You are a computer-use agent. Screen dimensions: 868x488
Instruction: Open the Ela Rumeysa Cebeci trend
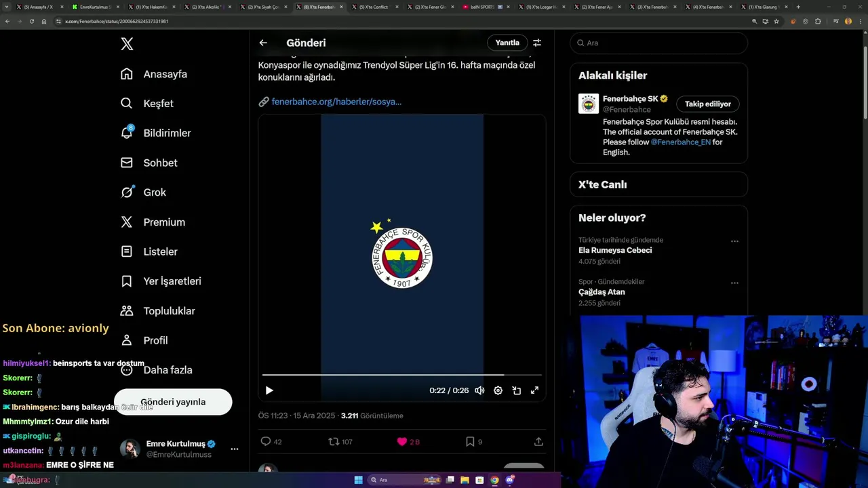615,250
